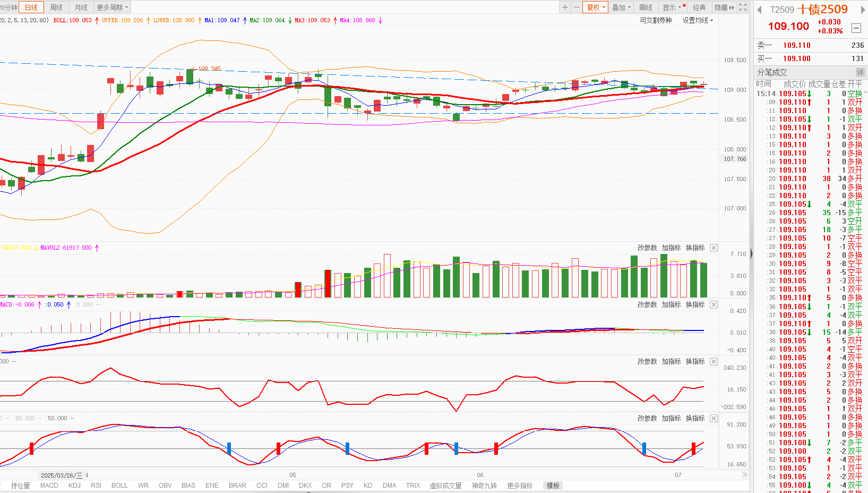868x493 pixels.
Task: Select TRIX indicator tab
Action: (413, 486)
